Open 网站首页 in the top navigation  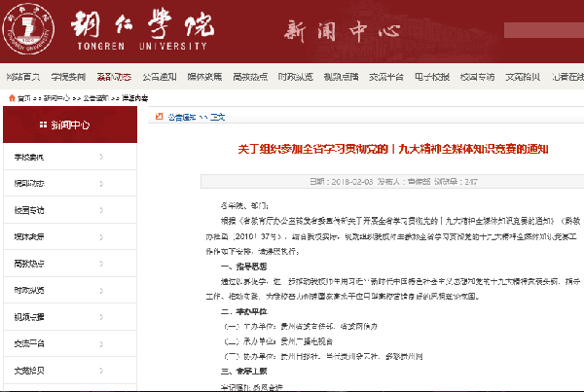click(x=23, y=76)
